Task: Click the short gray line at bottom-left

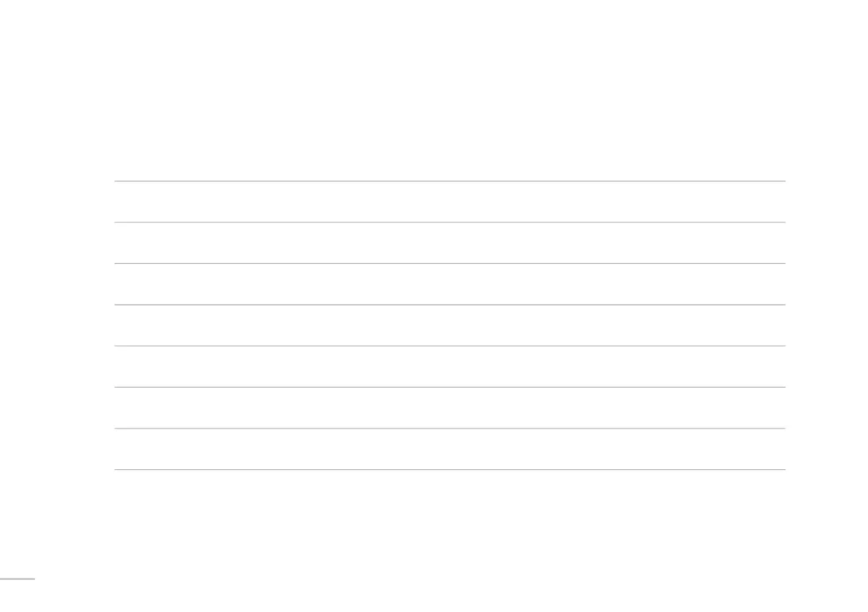Action: point(17,579)
